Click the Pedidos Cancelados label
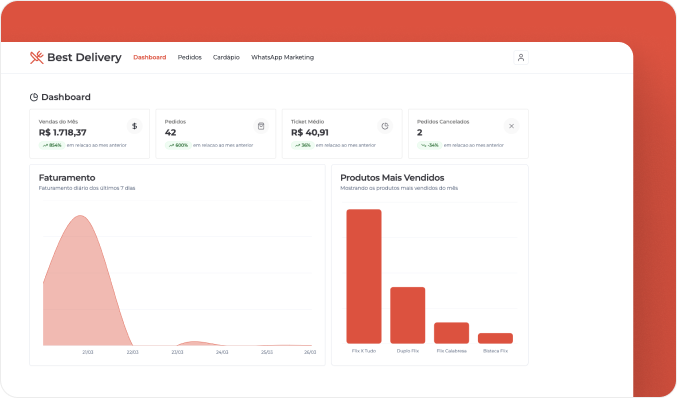677x398 pixels. (x=443, y=122)
